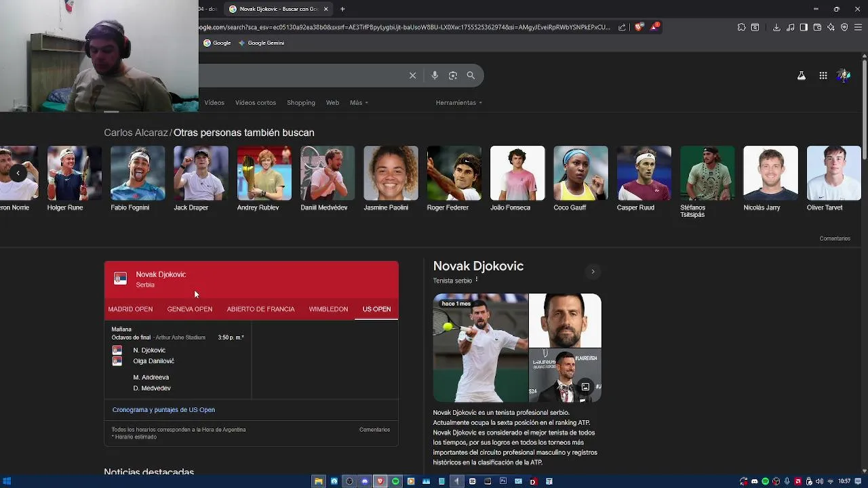This screenshot has width=868, height=488.
Task: Start voice search with the microphone icon
Action: tap(435, 75)
